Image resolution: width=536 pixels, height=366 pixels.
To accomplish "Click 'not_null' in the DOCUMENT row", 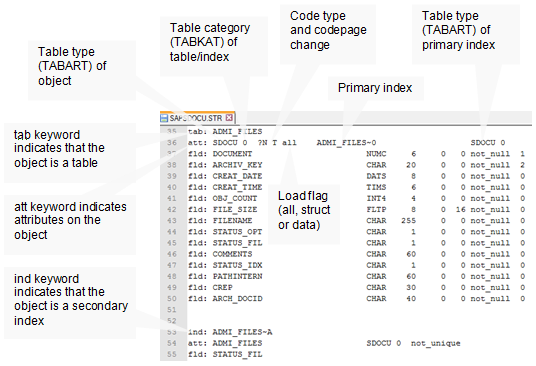I will (490, 154).
